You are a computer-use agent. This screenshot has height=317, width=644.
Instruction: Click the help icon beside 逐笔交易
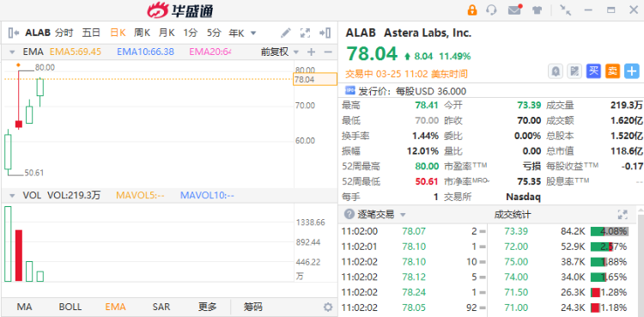(x=349, y=214)
